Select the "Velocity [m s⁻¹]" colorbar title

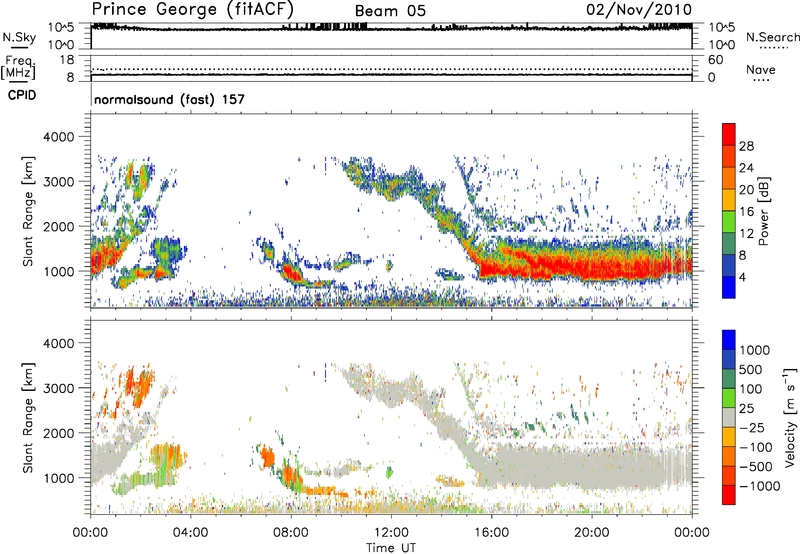(x=790, y=417)
